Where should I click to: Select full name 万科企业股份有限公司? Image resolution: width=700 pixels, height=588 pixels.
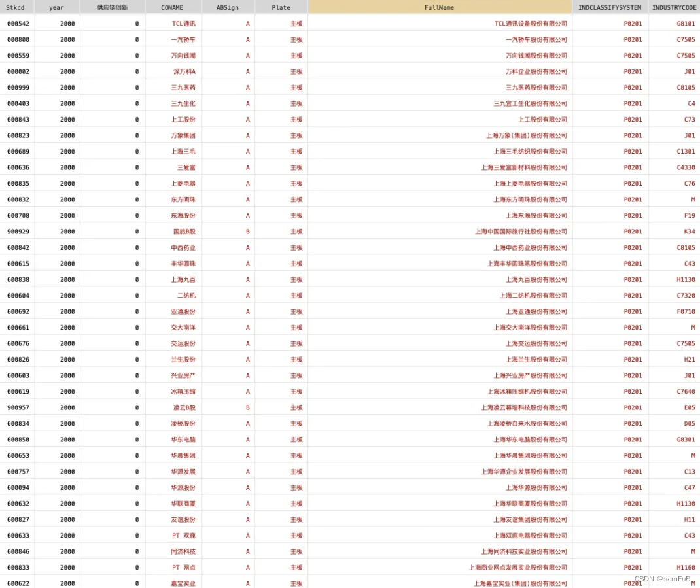(536, 71)
